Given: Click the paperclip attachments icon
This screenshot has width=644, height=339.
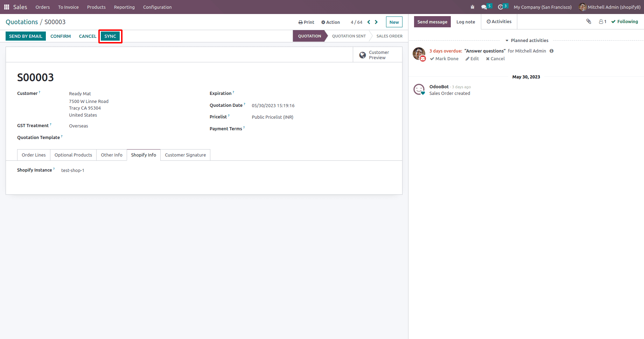Looking at the screenshot, I should tap(589, 22).
